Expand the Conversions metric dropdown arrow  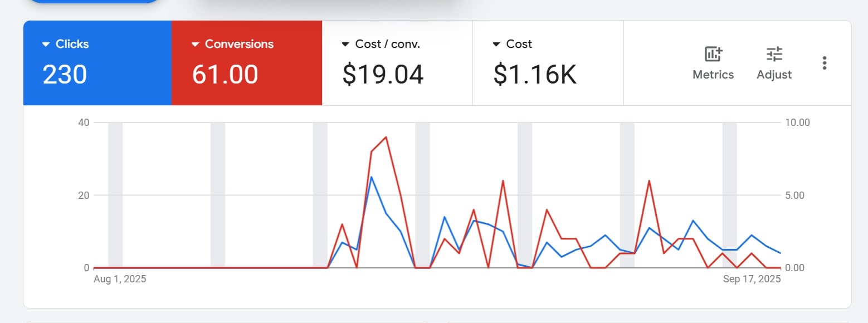pos(196,45)
